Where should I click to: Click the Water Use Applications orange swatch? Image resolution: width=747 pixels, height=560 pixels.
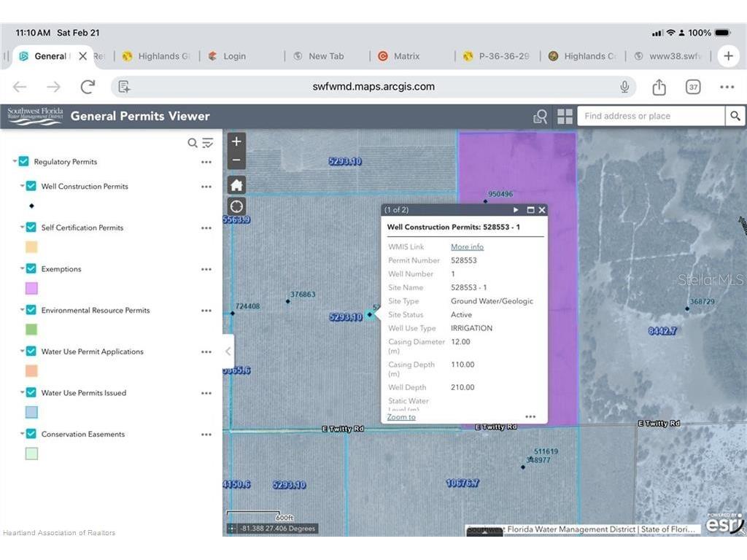click(x=31, y=370)
